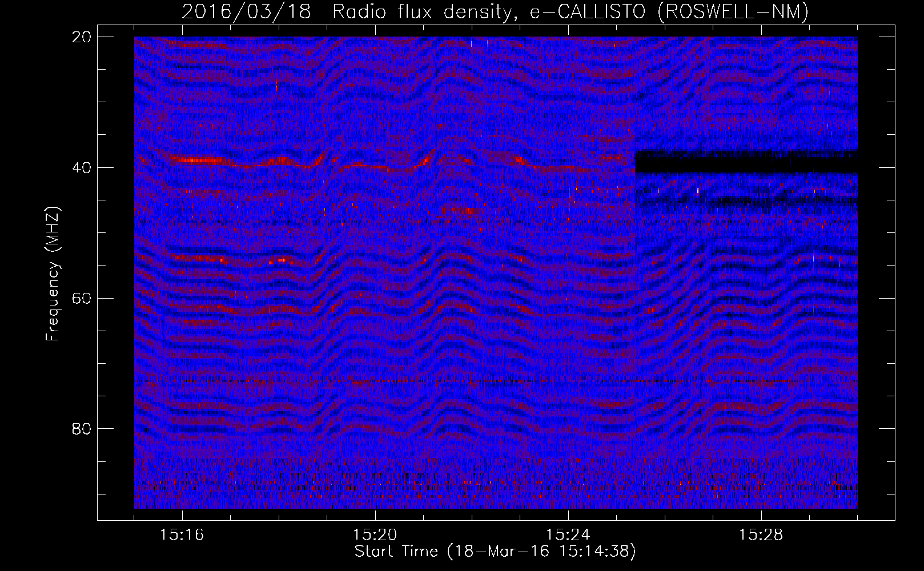The height and width of the screenshot is (571, 924).
Task: Click the '15:20' time axis label
Action: tap(375, 535)
